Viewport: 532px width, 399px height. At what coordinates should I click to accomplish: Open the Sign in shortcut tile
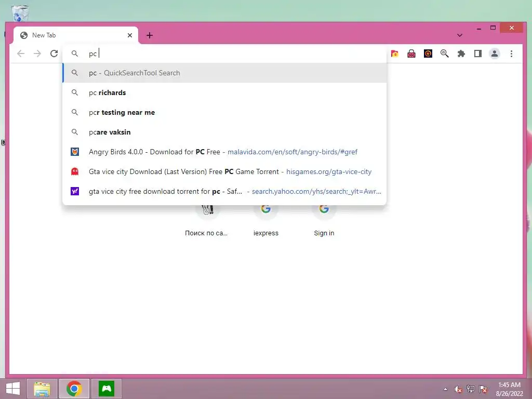(324, 220)
